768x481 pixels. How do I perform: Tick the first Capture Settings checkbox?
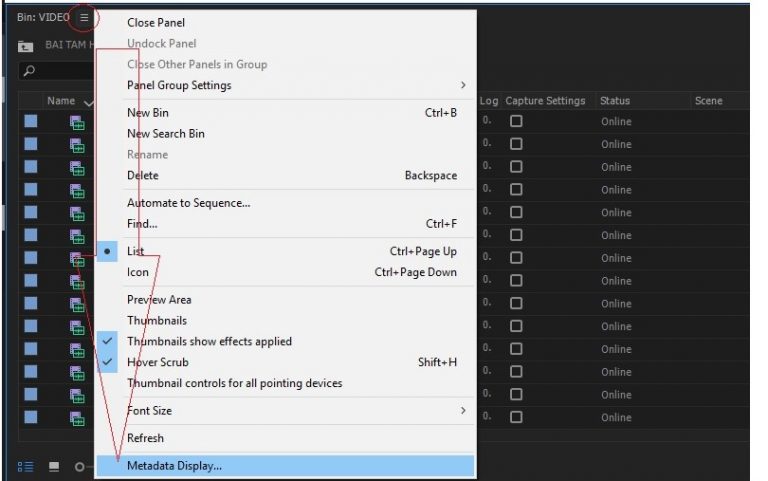pyautogui.click(x=516, y=122)
